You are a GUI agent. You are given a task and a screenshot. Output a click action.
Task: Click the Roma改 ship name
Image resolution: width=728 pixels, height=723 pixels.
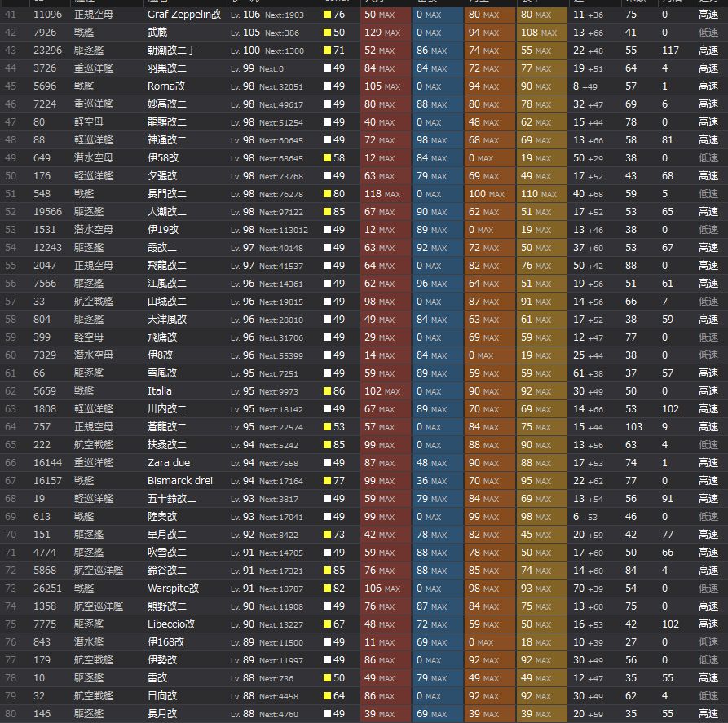click(x=166, y=86)
